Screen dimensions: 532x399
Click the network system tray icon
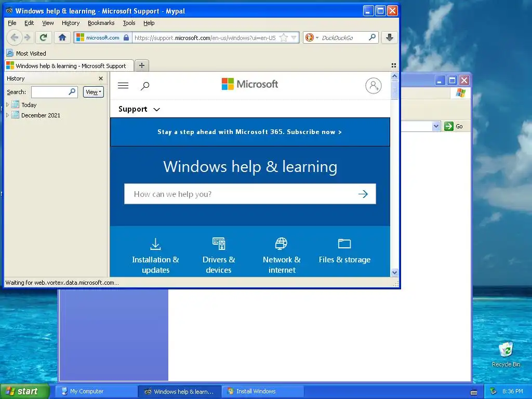click(493, 391)
